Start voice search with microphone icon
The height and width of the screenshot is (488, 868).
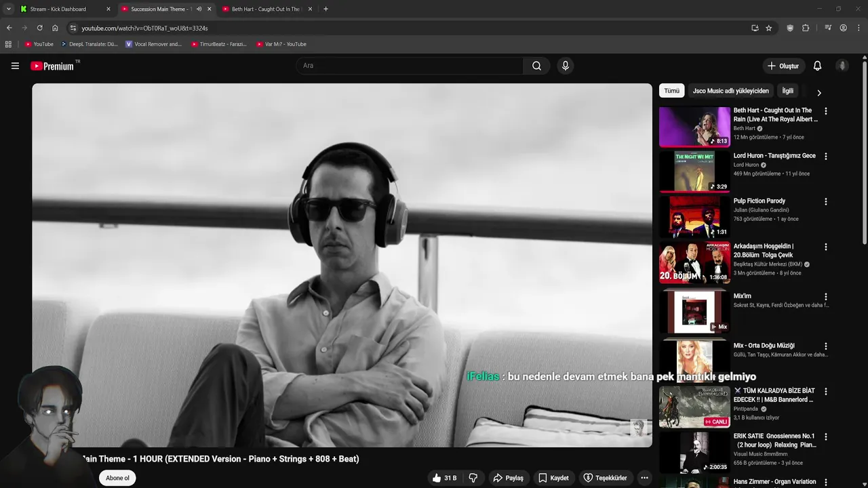[565, 66]
